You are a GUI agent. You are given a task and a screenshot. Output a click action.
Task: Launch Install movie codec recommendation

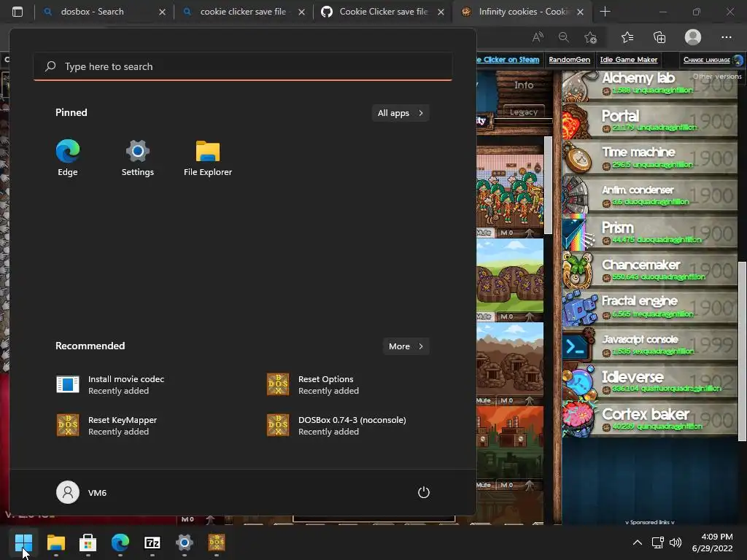click(x=110, y=385)
